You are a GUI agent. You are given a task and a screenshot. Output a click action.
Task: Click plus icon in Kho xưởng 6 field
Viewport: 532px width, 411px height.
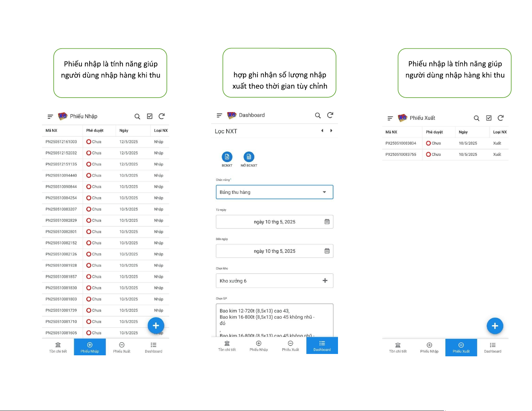point(325,280)
